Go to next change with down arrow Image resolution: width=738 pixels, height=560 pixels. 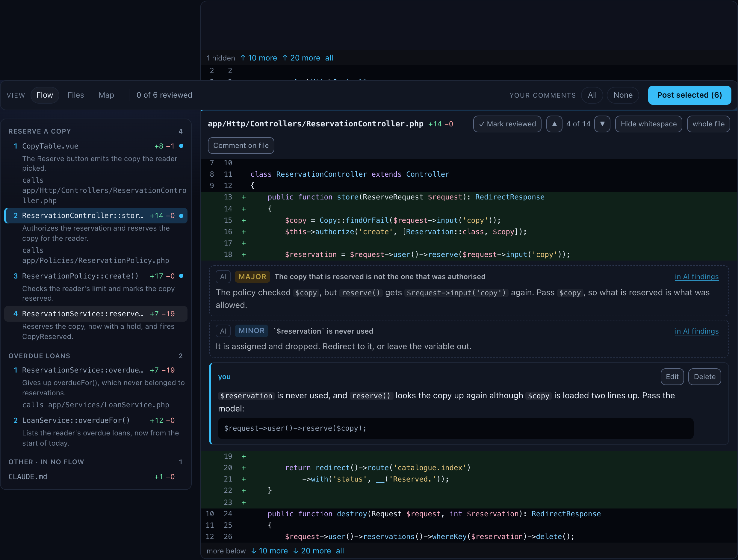coord(602,124)
